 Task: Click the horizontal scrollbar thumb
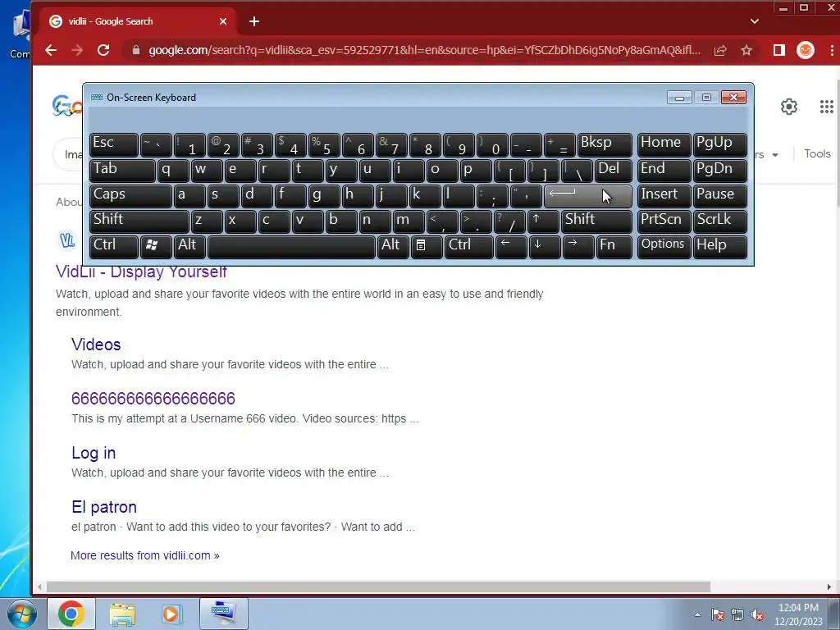378,587
